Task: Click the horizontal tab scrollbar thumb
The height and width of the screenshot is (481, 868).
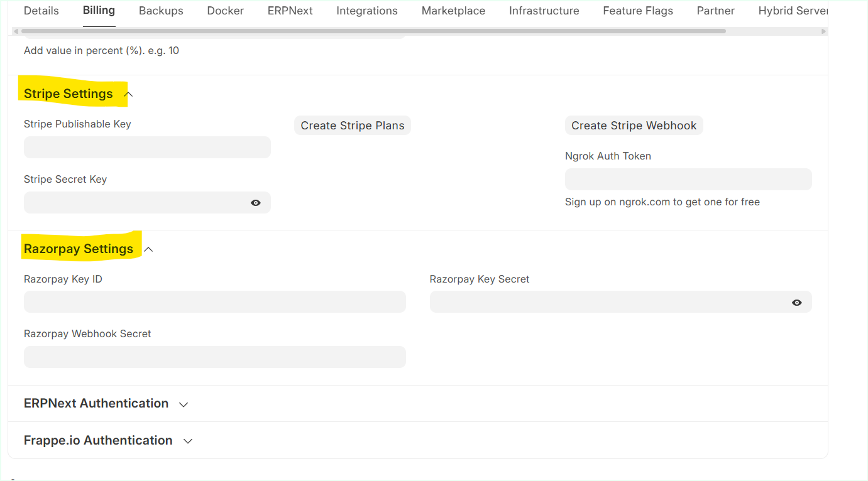Action: (x=373, y=31)
